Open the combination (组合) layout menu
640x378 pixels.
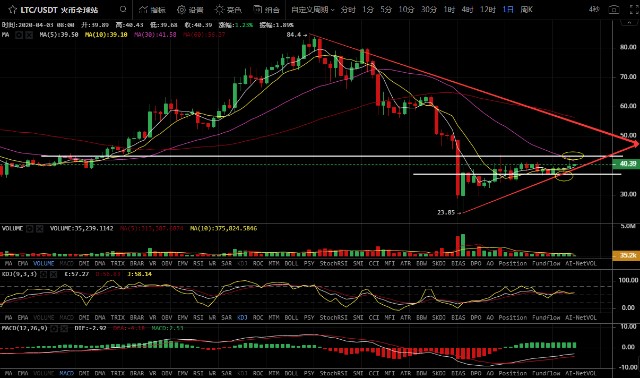click(x=267, y=9)
